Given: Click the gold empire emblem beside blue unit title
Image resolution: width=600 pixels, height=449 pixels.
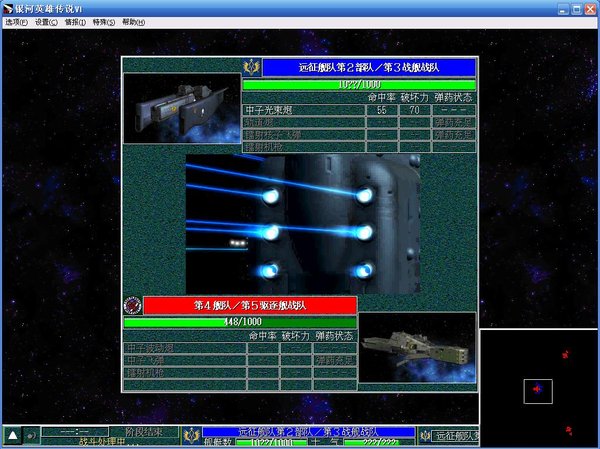Looking at the screenshot, I should (252, 67).
